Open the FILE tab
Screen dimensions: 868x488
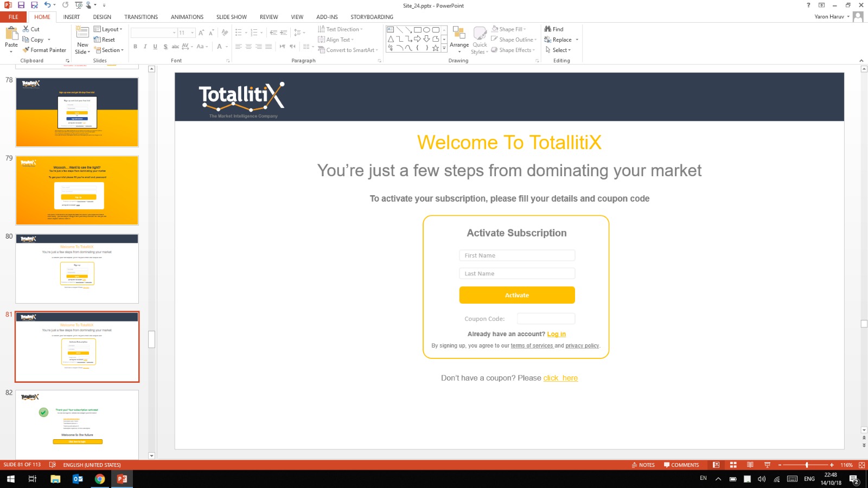14,17
